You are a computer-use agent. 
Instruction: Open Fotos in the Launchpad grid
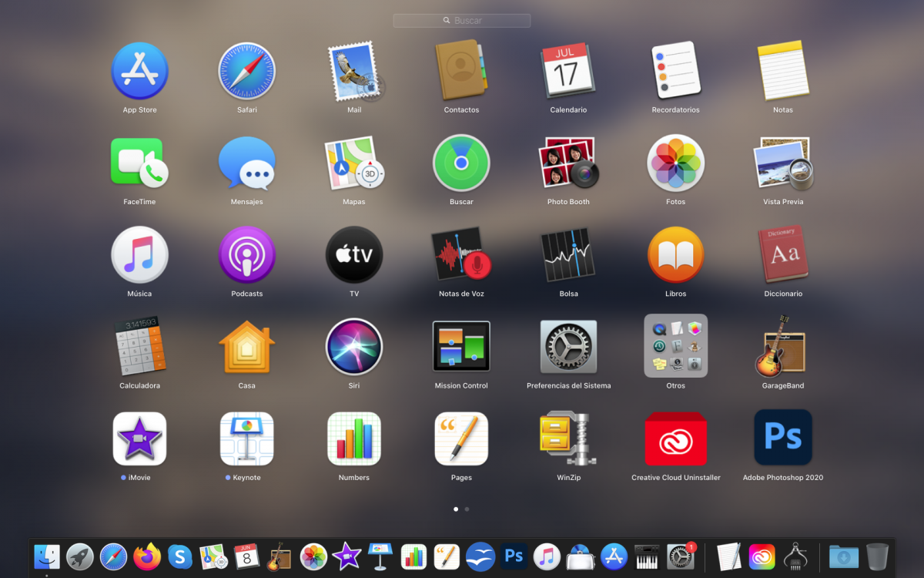coord(675,163)
